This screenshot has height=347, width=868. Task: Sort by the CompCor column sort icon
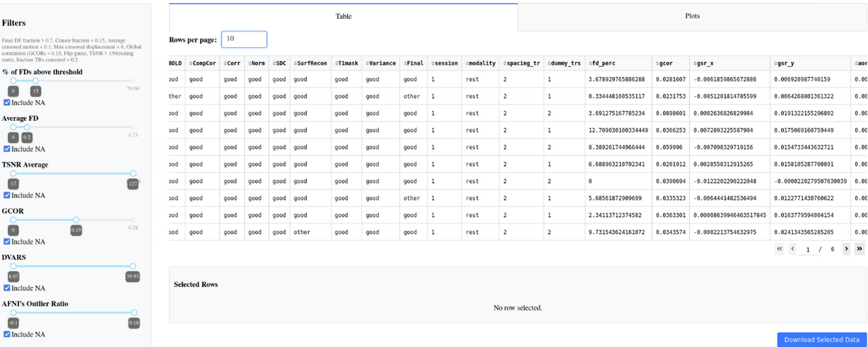click(191, 63)
